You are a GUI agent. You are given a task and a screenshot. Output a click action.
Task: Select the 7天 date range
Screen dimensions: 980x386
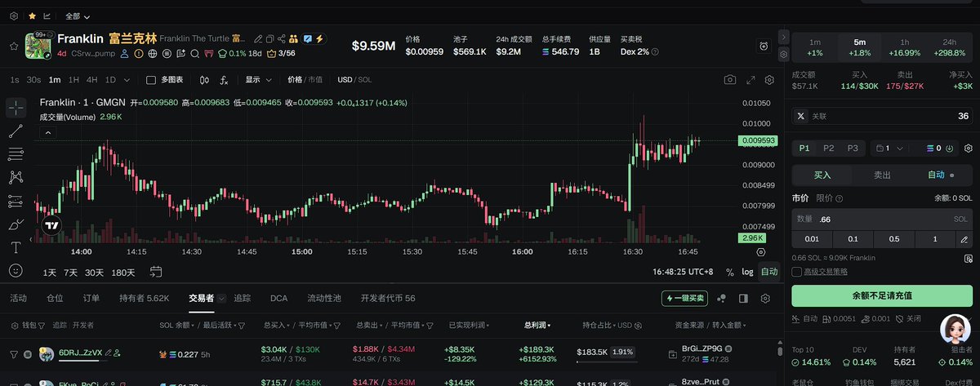pos(71,272)
